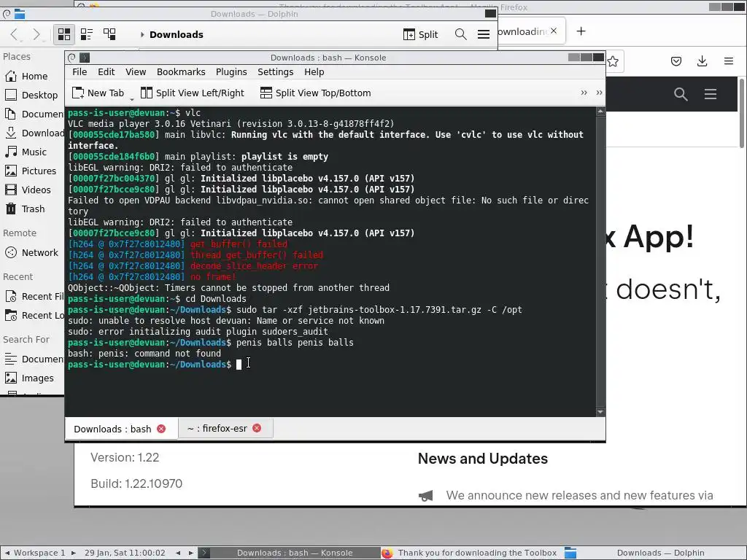Click Konsole terminal prompt input area
Viewport: 747px width, 560px height.
coord(239,365)
